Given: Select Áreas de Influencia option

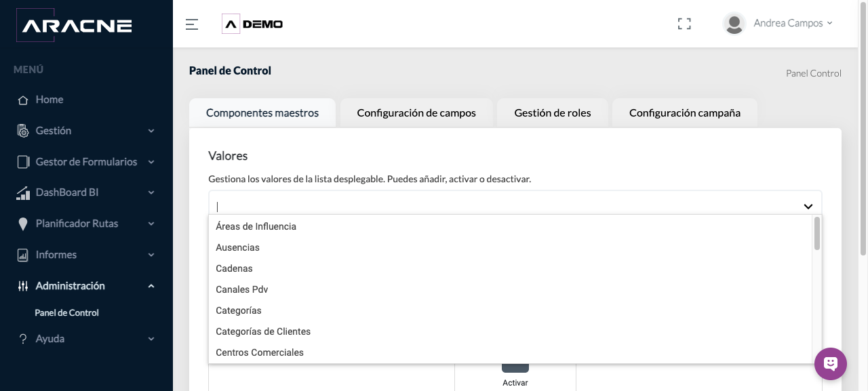Looking at the screenshot, I should (510, 226).
